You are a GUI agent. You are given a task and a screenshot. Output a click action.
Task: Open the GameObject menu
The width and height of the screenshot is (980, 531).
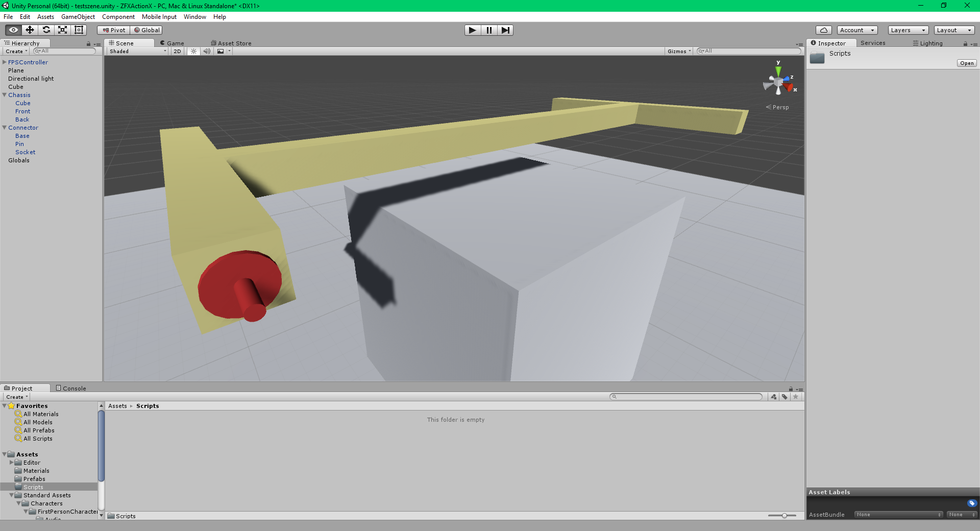click(x=78, y=17)
